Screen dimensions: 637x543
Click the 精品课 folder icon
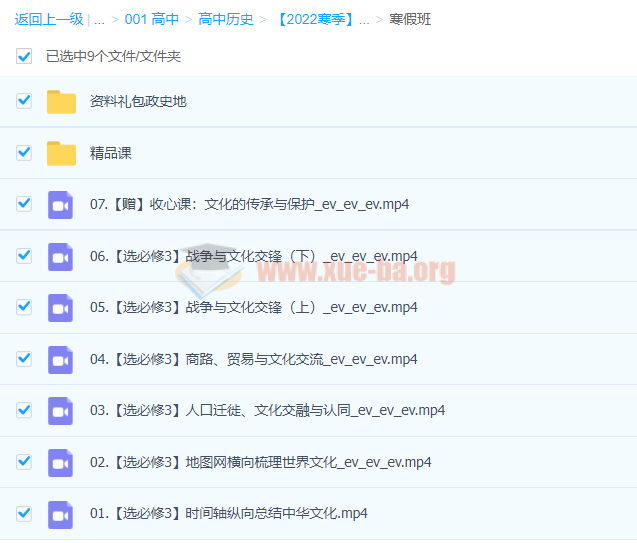[x=61, y=153]
